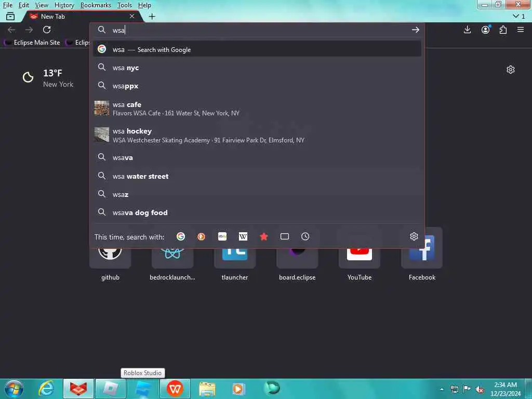The height and width of the screenshot is (399, 532).
Task: Select the 'wsaz' suggestion
Action: coord(257,194)
